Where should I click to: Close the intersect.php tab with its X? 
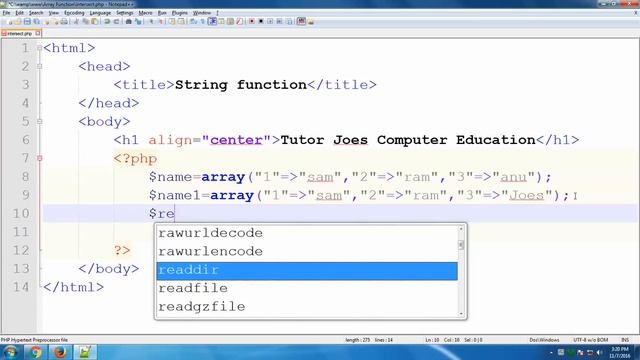(38, 33)
